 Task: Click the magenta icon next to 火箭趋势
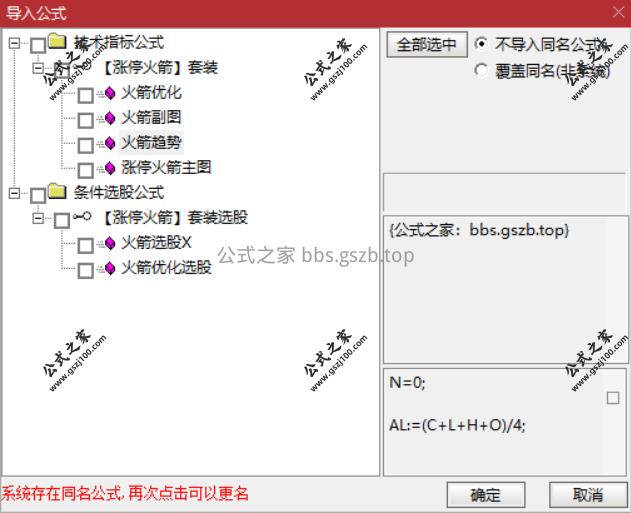110,143
